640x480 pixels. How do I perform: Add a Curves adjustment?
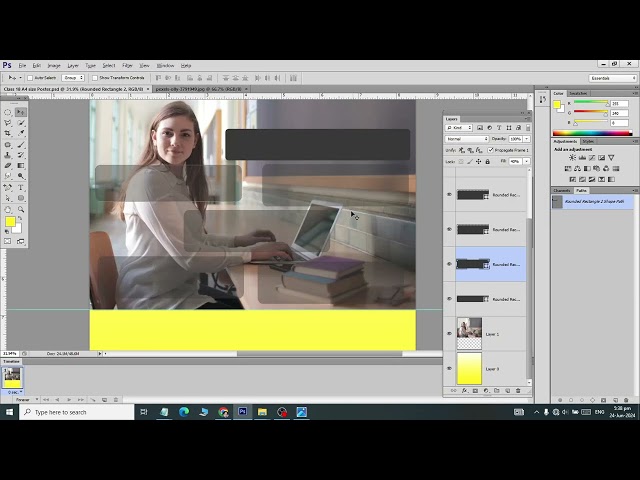point(592,158)
